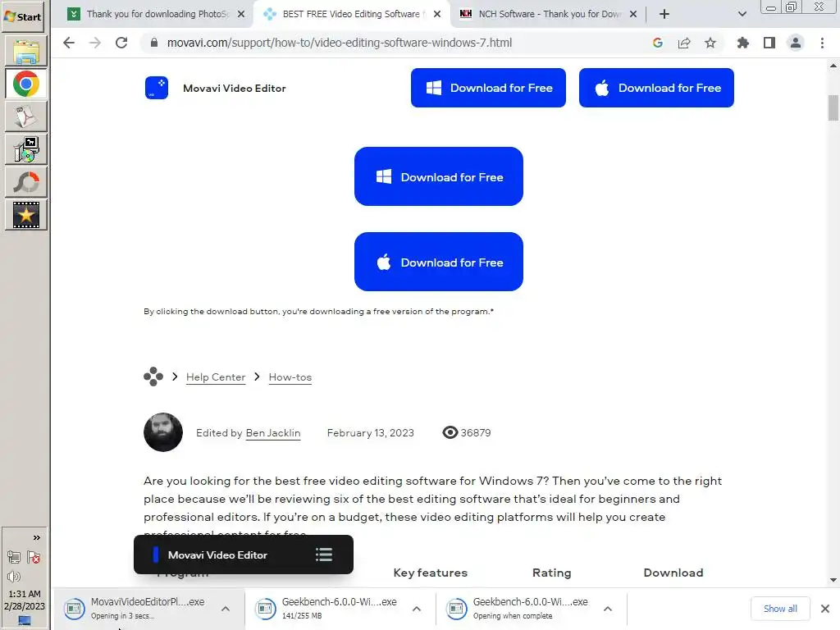The image size is (840, 630).
Task: Expand MovaviVideoEditor download options arrow
Action: tap(226, 609)
